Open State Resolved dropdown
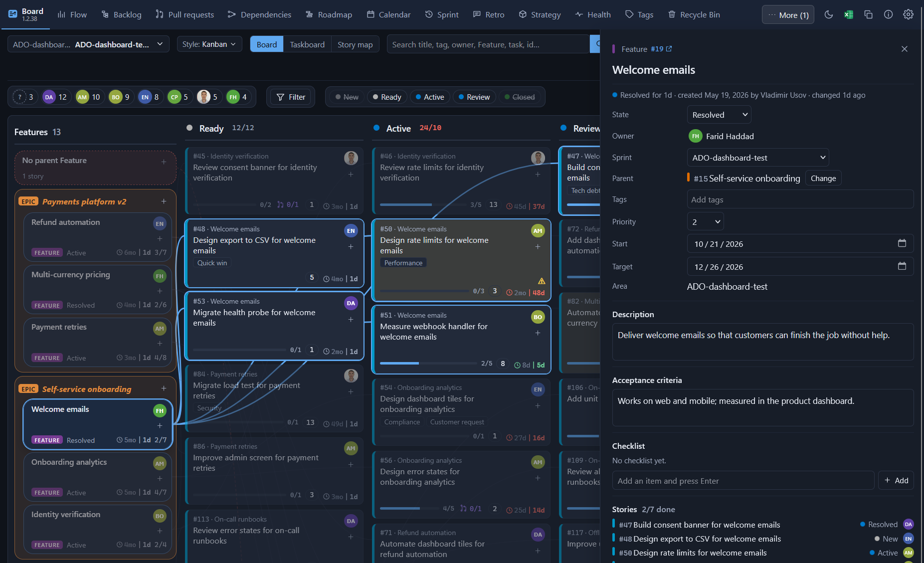This screenshot has width=924, height=563. 719,115
